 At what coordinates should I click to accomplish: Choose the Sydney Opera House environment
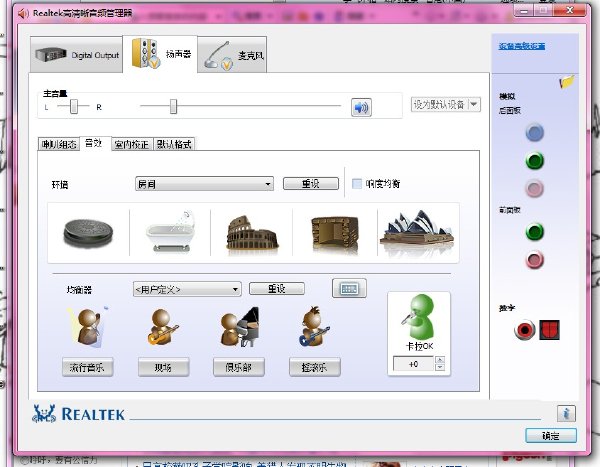click(x=417, y=230)
